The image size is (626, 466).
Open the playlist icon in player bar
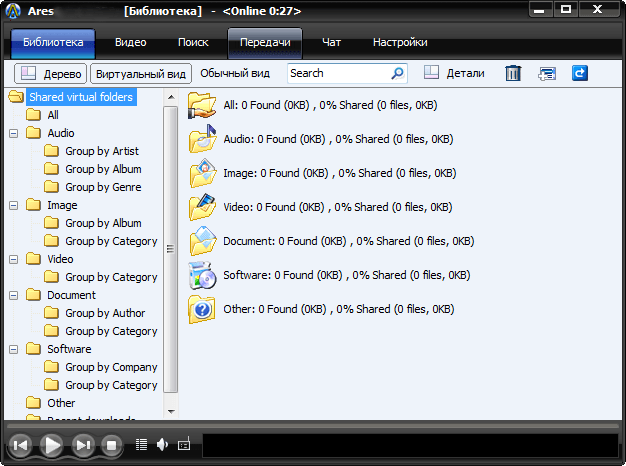tap(141, 444)
